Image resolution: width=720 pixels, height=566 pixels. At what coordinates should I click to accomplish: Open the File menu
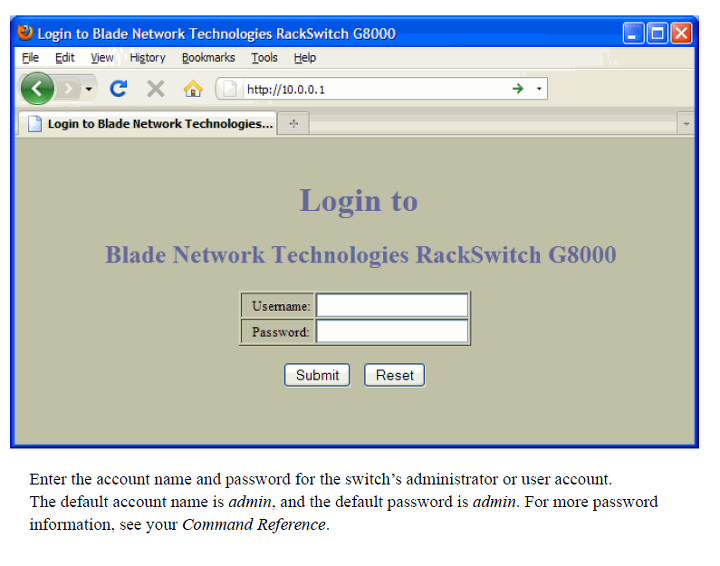(30, 58)
